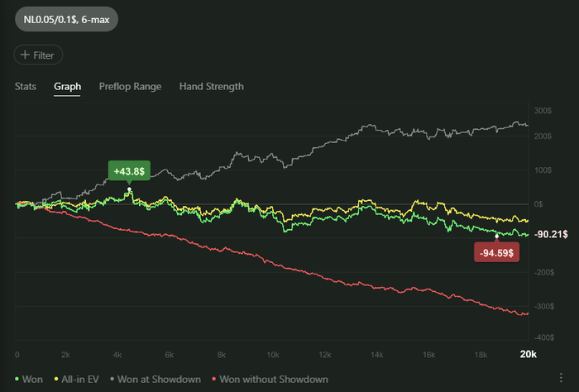Screen dimensions: 579x392
Task: Click the green dot next to Won legend
Action: tap(17, 379)
